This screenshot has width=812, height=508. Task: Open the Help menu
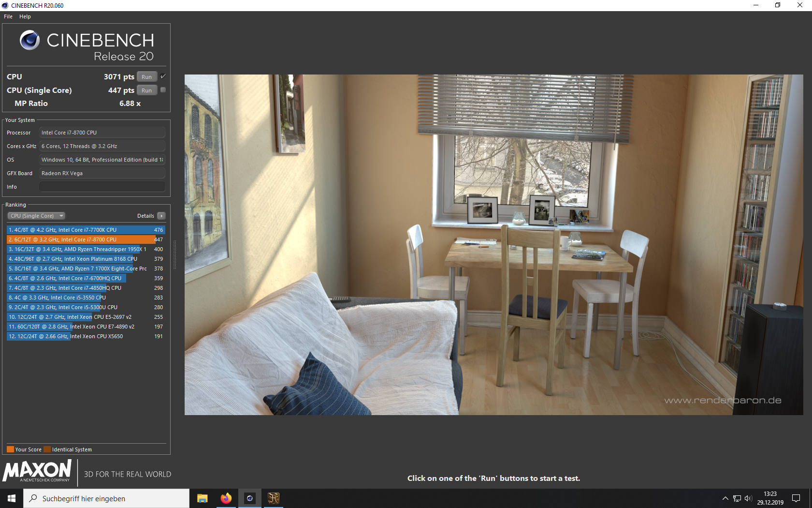click(x=25, y=16)
